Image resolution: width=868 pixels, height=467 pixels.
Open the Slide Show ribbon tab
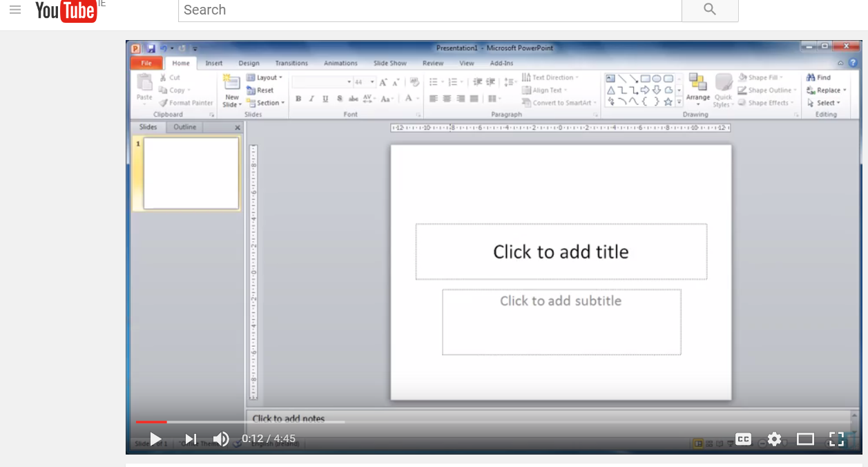[x=390, y=64]
